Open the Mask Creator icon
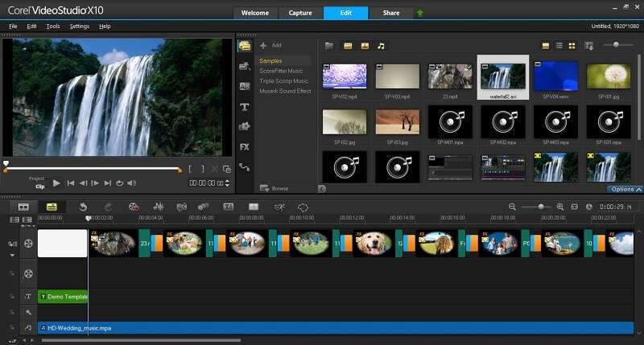 303,207
